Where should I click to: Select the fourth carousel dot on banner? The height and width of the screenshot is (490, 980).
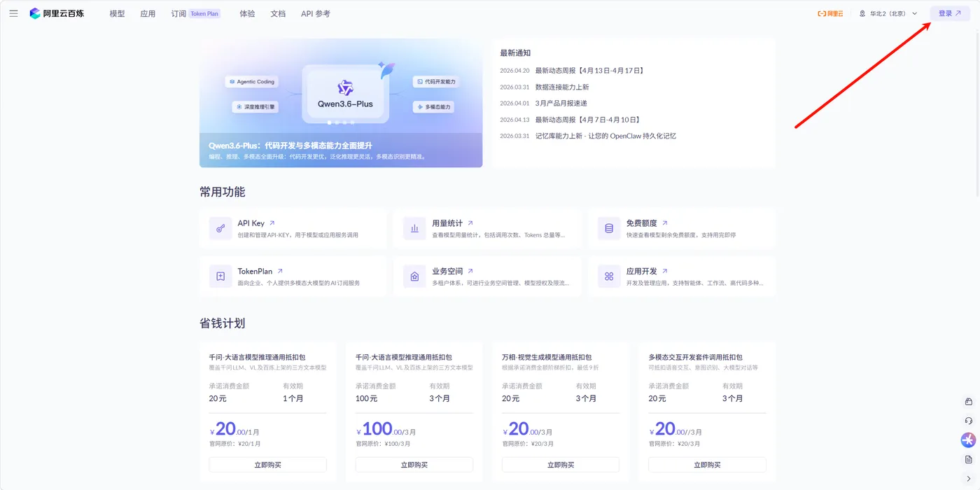(352, 122)
